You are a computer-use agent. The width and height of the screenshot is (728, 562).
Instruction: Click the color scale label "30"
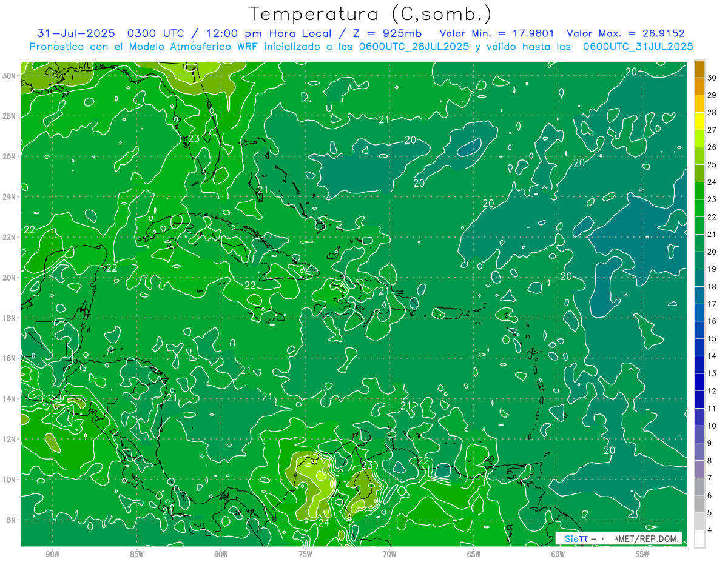click(x=712, y=78)
